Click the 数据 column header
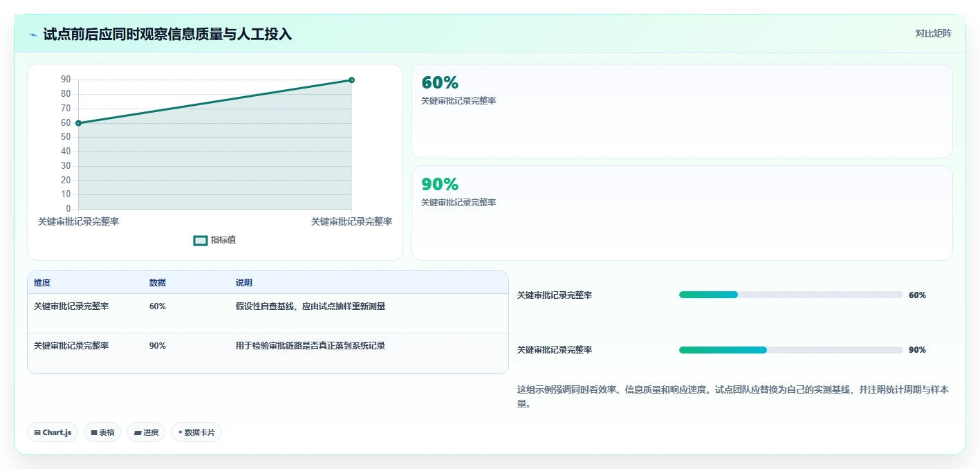Screen dimensions: 980x469 [x=158, y=283]
